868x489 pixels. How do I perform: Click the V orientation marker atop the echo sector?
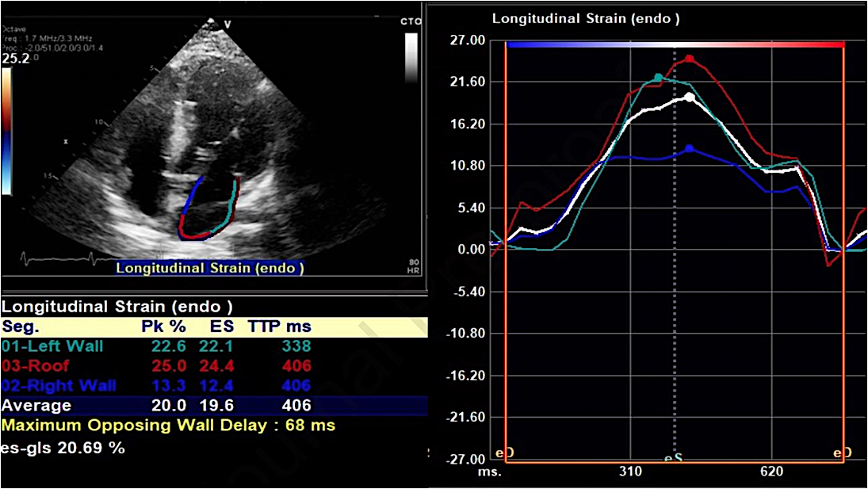pos(228,25)
